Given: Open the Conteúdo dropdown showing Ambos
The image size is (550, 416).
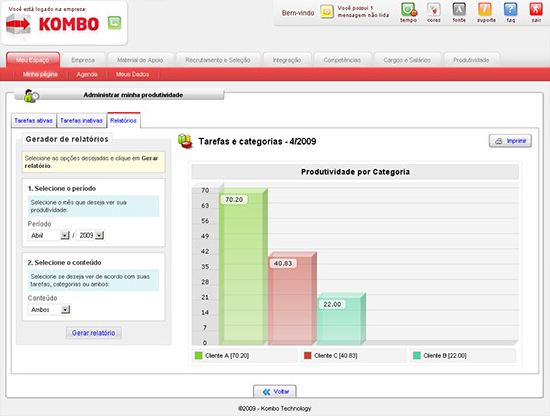Looking at the screenshot, I should click(49, 310).
